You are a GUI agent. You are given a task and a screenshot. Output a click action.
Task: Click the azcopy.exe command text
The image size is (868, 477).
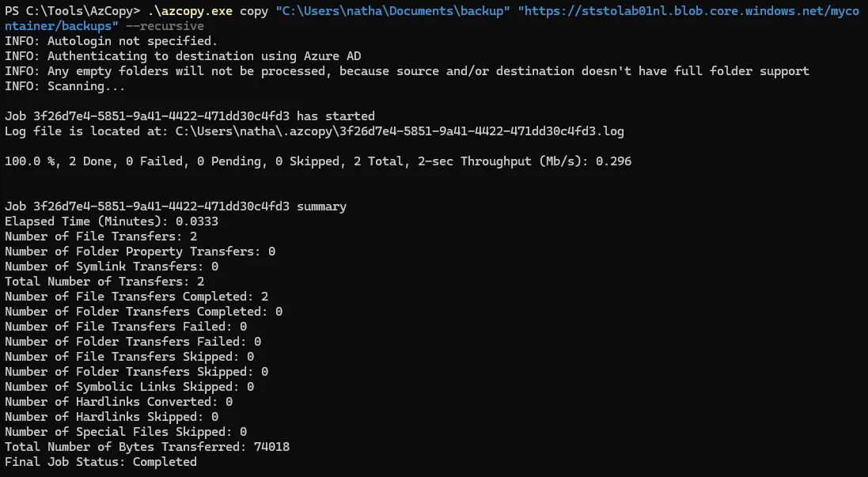coord(190,11)
